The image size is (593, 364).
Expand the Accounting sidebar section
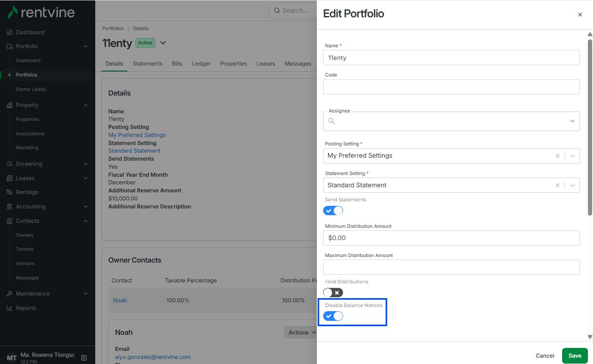pyautogui.click(x=85, y=206)
